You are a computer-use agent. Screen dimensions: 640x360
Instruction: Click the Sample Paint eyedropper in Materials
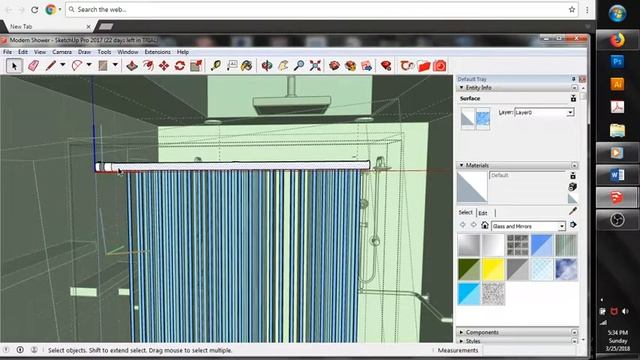pos(573,211)
